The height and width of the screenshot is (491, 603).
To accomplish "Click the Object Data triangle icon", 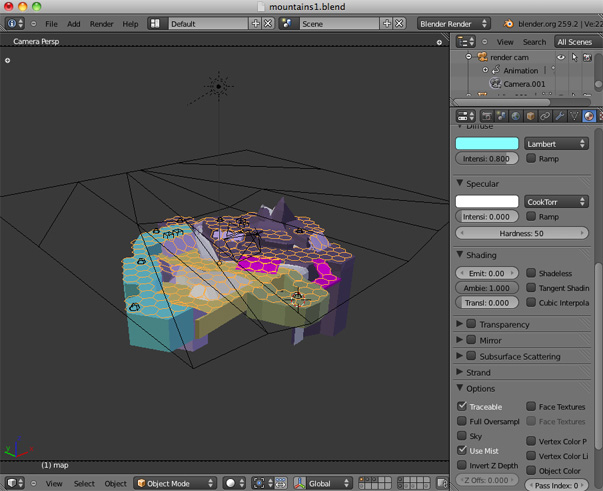I will pyautogui.click(x=574, y=117).
